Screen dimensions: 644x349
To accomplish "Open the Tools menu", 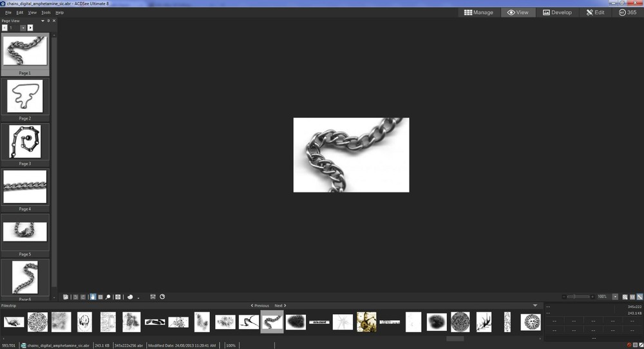I will (x=46, y=13).
